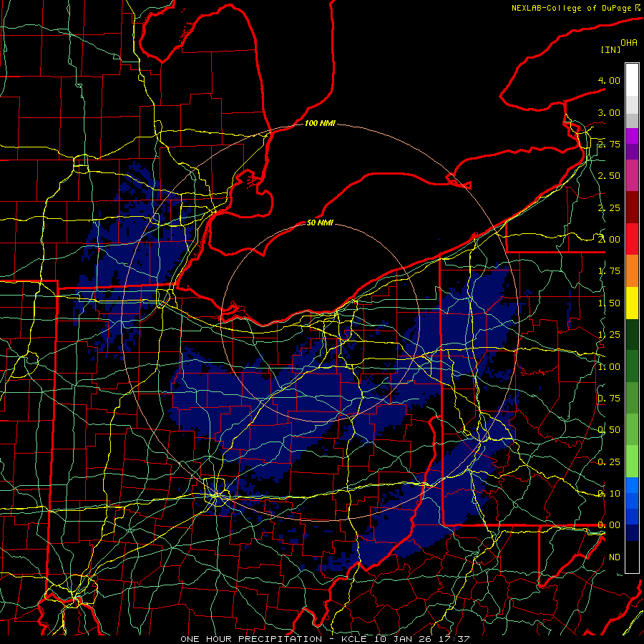Image resolution: width=644 pixels, height=644 pixels.
Task: Select the 2.25 legend value
Action: pos(609,208)
